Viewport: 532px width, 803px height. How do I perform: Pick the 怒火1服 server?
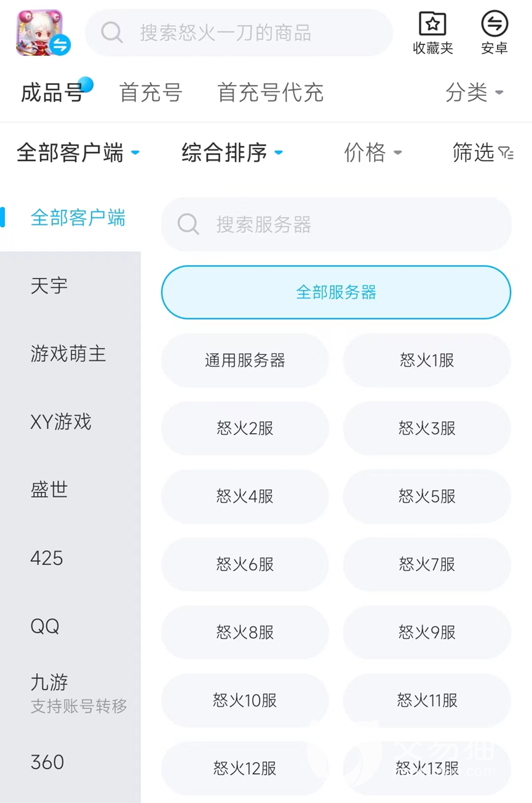[x=427, y=361]
